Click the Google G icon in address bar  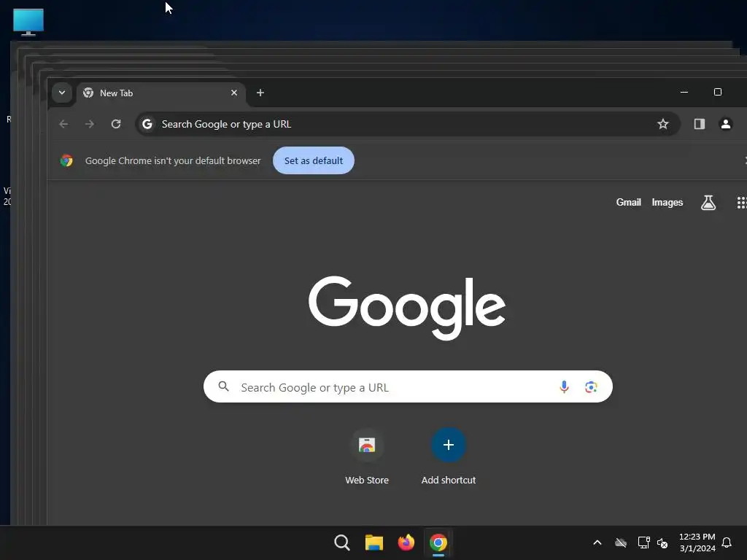(147, 124)
